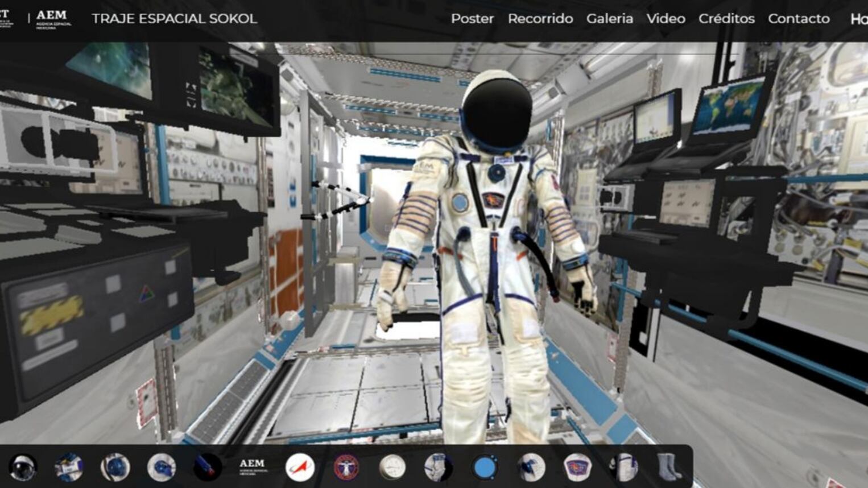Open the Galeria page
868x488 pixels.
pos(609,19)
